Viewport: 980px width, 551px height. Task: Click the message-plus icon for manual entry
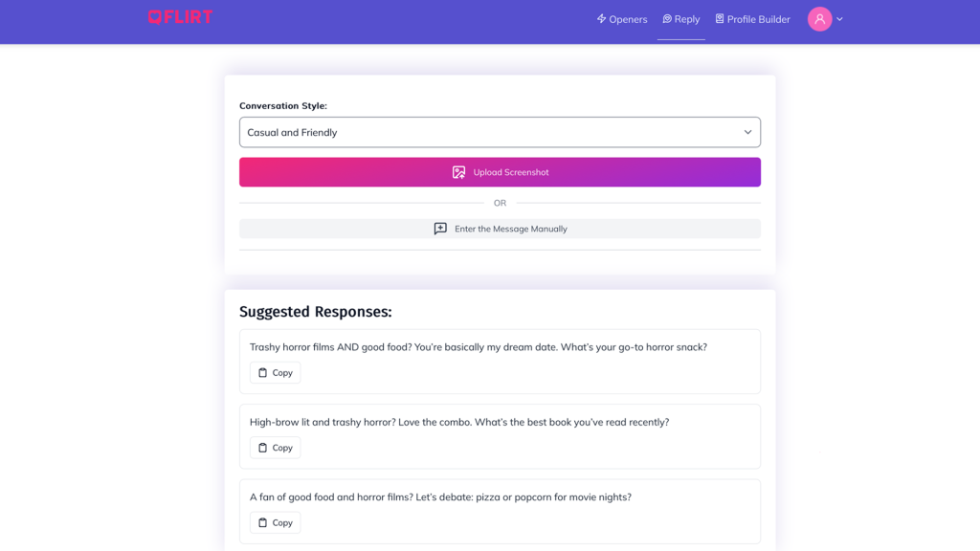440,229
